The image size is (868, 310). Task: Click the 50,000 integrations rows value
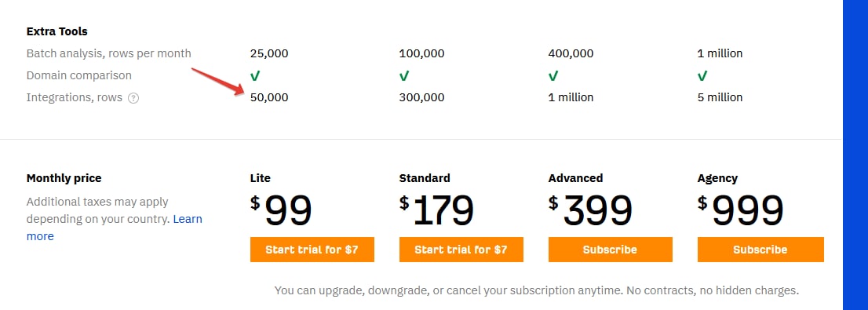[x=269, y=97]
